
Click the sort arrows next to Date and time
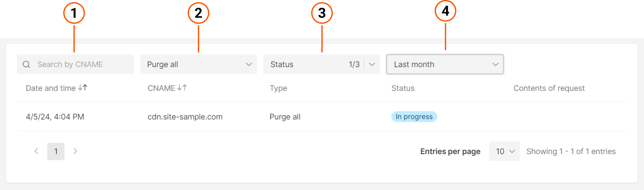82,88
